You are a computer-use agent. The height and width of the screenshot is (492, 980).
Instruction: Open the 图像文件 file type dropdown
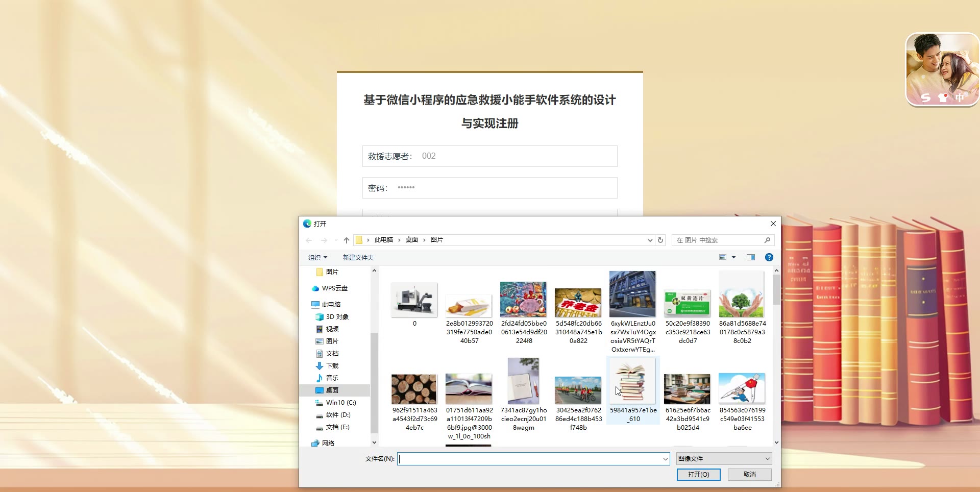[x=723, y=459]
